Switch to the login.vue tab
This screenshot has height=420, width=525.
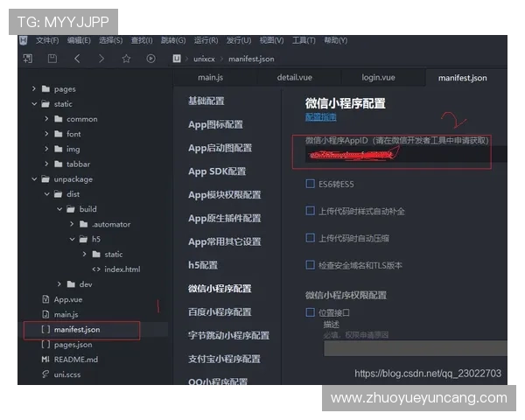click(x=378, y=78)
